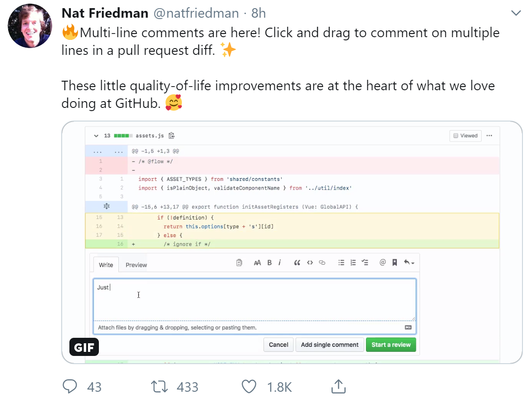Click inside the comment text area
The image size is (532, 404).
[x=254, y=300]
